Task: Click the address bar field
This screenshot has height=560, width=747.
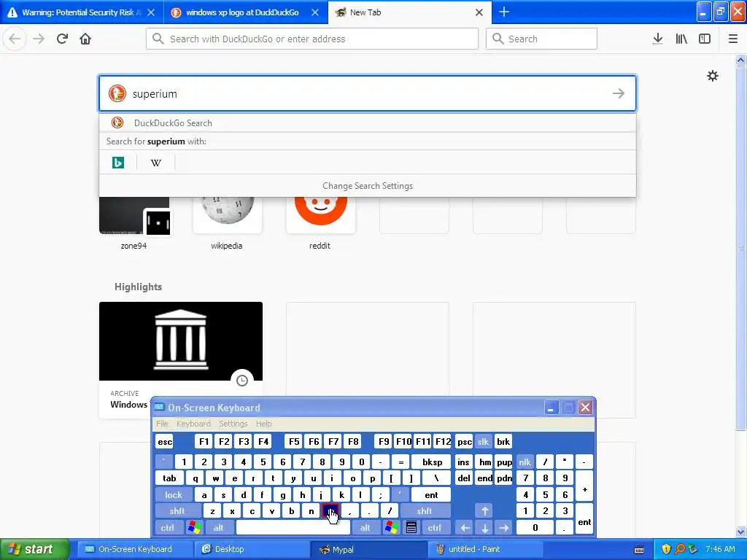Action: coord(312,39)
